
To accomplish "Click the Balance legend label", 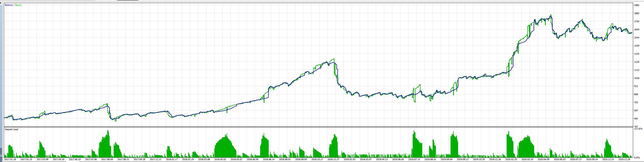I will click(9, 5).
